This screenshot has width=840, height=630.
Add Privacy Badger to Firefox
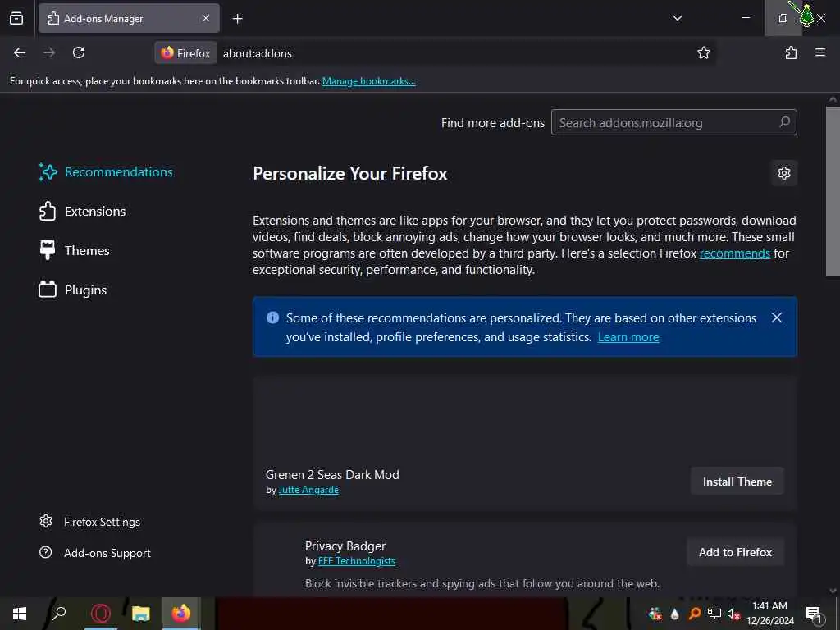735,552
